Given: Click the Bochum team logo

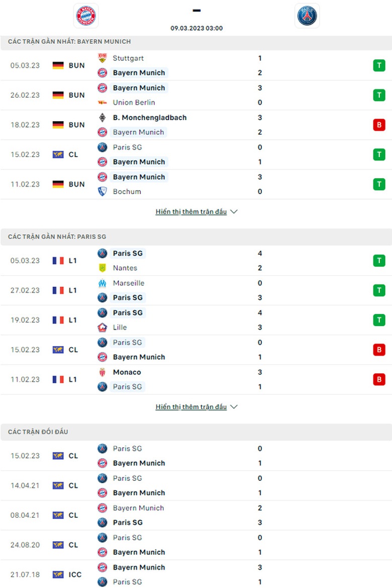Looking at the screenshot, I should [x=102, y=192].
